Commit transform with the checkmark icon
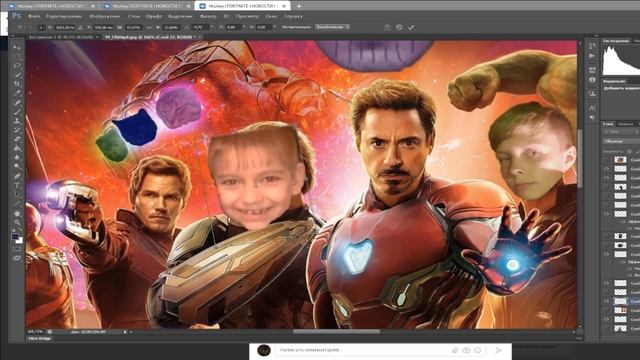Image resolution: width=640 pixels, height=360 pixels. tap(411, 27)
